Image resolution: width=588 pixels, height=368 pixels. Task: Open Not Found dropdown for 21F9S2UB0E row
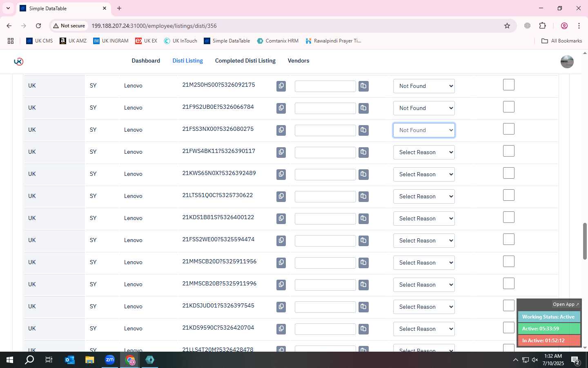424,108
